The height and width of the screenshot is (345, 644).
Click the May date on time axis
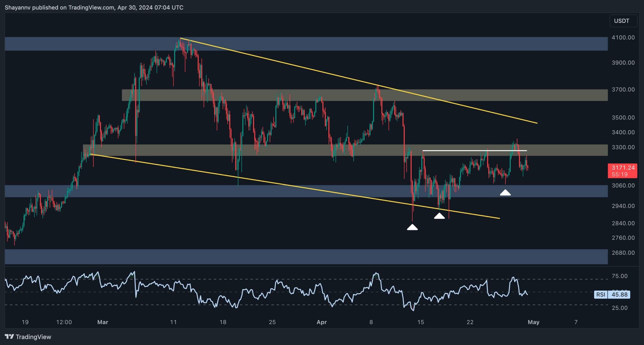[x=533, y=322]
